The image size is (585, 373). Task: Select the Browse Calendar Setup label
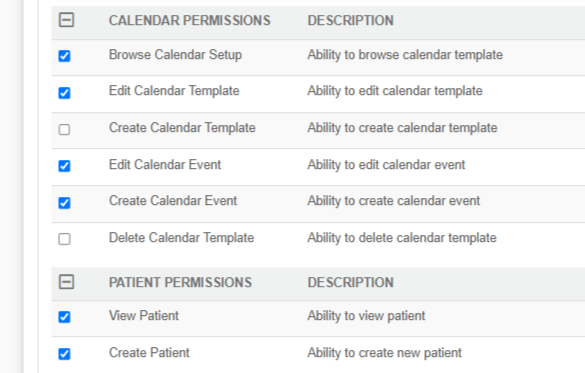(175, 55)
